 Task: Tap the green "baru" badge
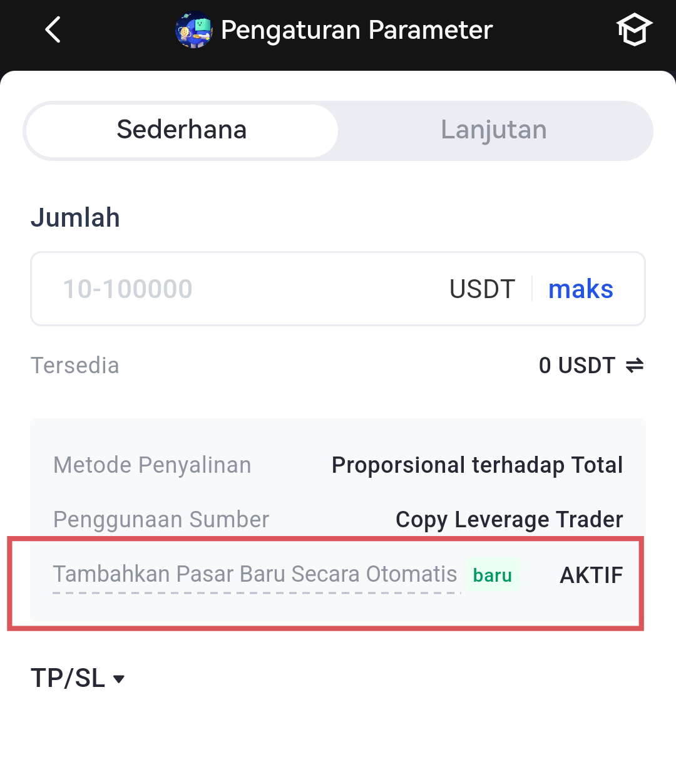(493, 575)
